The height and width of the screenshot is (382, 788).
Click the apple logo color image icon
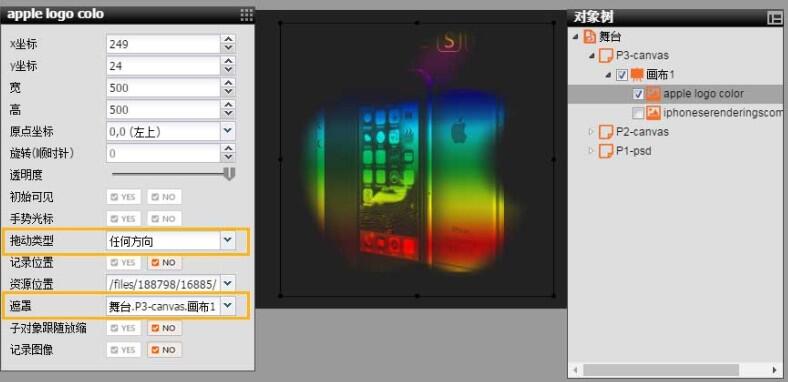pyautogui.click(x=653, y=93)
